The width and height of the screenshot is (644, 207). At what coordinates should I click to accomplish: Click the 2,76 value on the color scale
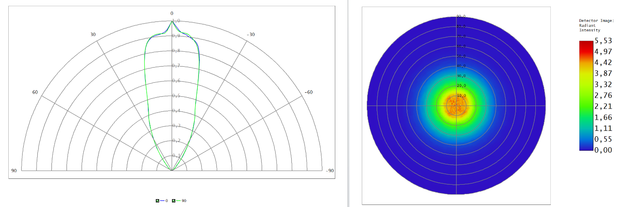[x=603, y=96]
